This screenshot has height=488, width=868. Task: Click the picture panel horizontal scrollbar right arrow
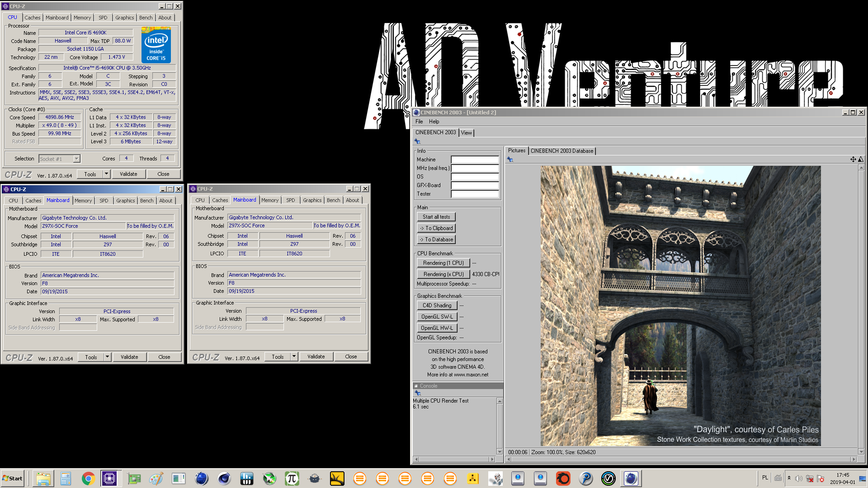[x=854, y=459]
